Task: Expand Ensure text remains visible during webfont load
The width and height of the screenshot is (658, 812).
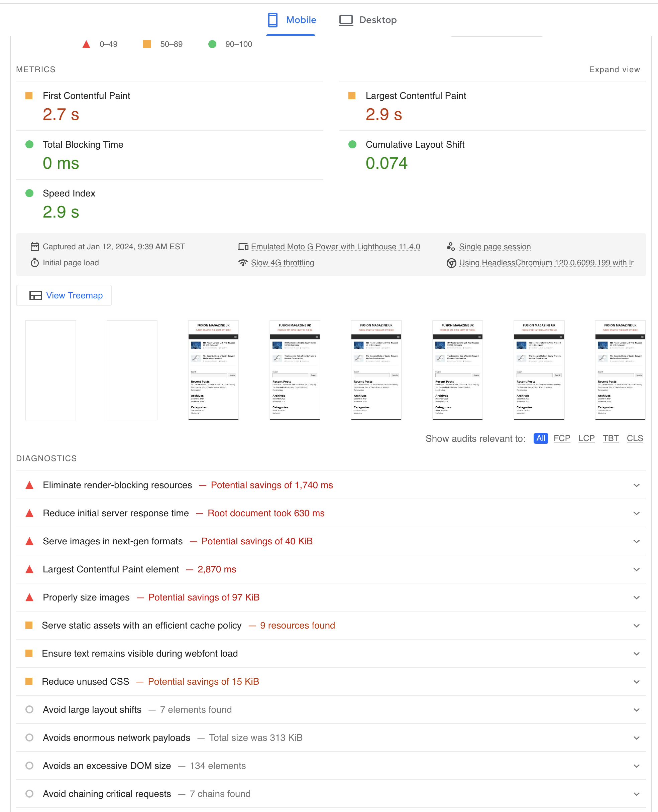Action: [331, 653]
